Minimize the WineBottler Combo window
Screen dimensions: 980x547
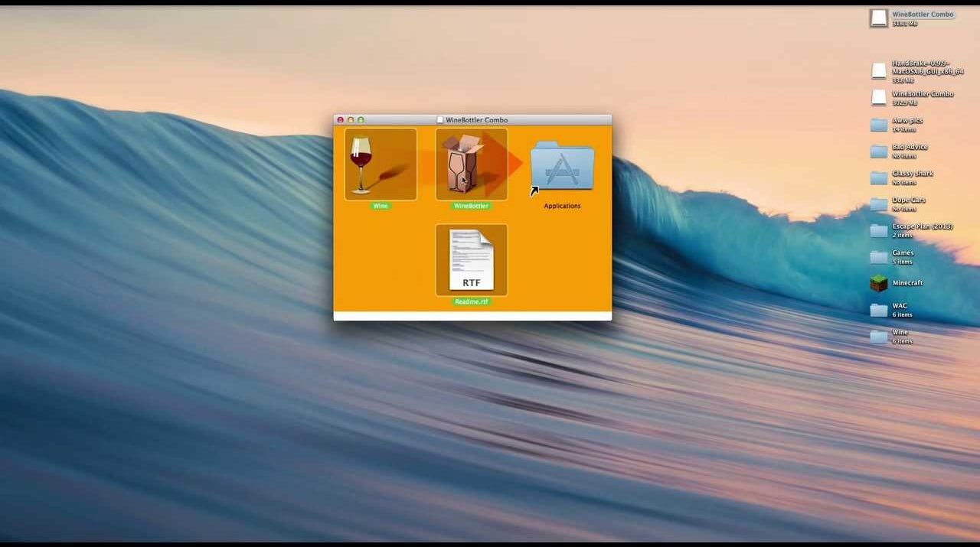pos(351,120)
